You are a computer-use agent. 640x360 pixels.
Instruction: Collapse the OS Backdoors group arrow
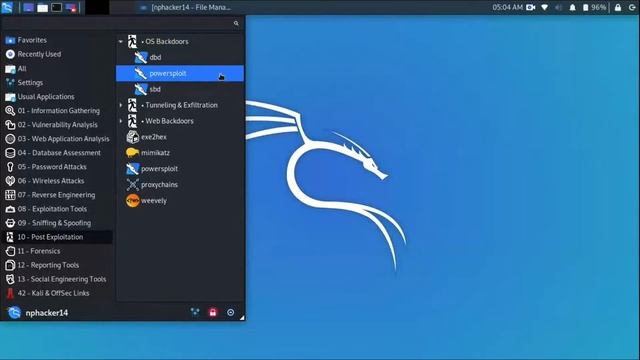click(120, 42)
